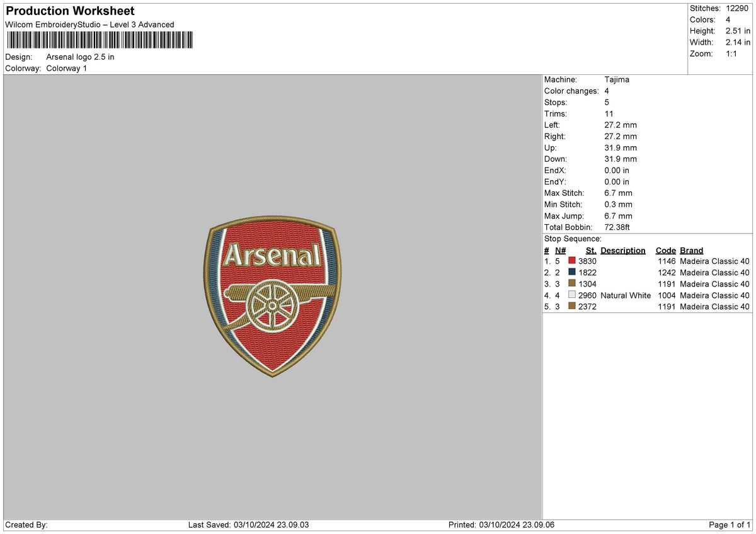Image resolution: width=756 pixels, height=534 pixels.
Task: Click the design name Arsenal logo 2.5 in
Action: [x=80, y=57]
